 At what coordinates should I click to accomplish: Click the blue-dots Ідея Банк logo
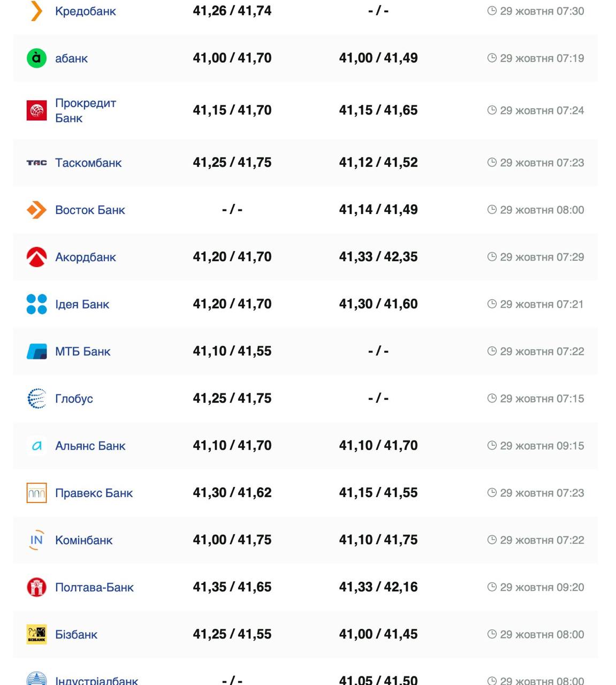click(x=36, y=304)
